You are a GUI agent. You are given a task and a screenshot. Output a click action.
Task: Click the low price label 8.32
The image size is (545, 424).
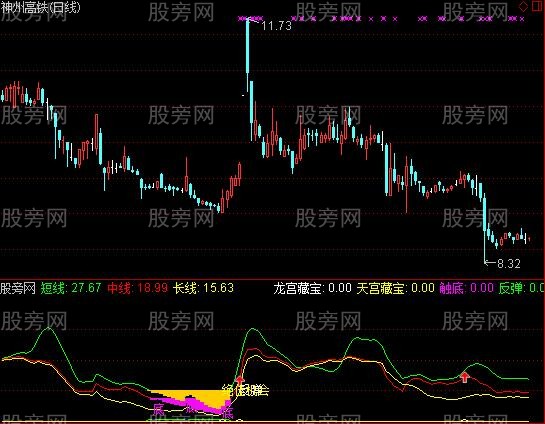click(x=509, y=264)
